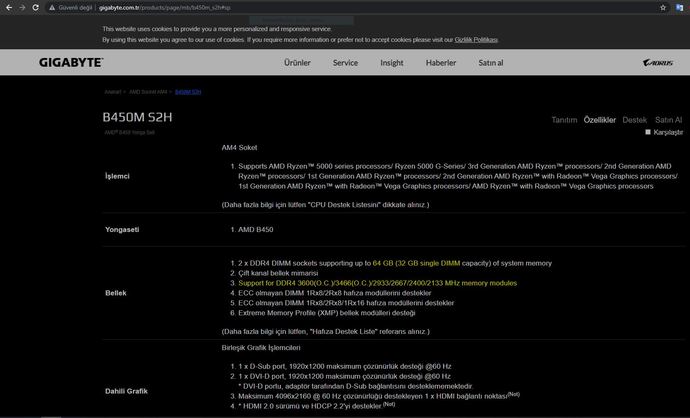Image resolution: width=690 pixels, height=418 pixels.
Task: Open the Service menu
Action: [345, 62]
